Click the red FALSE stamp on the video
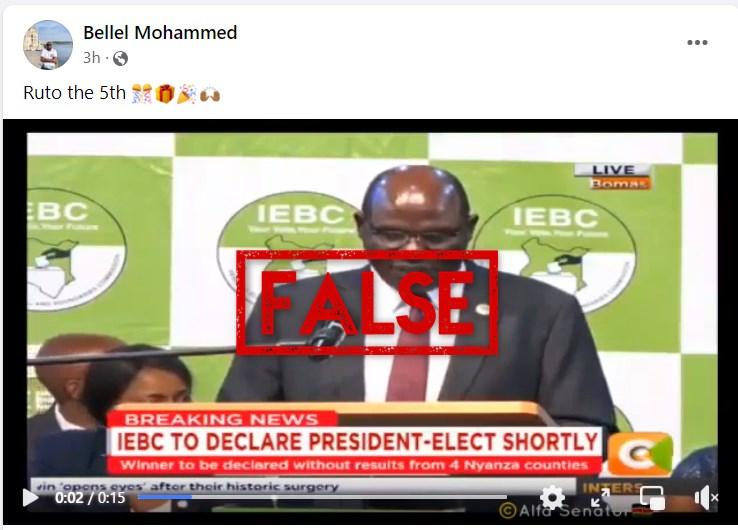Viewport: 738px width, 530px height. 367,303
